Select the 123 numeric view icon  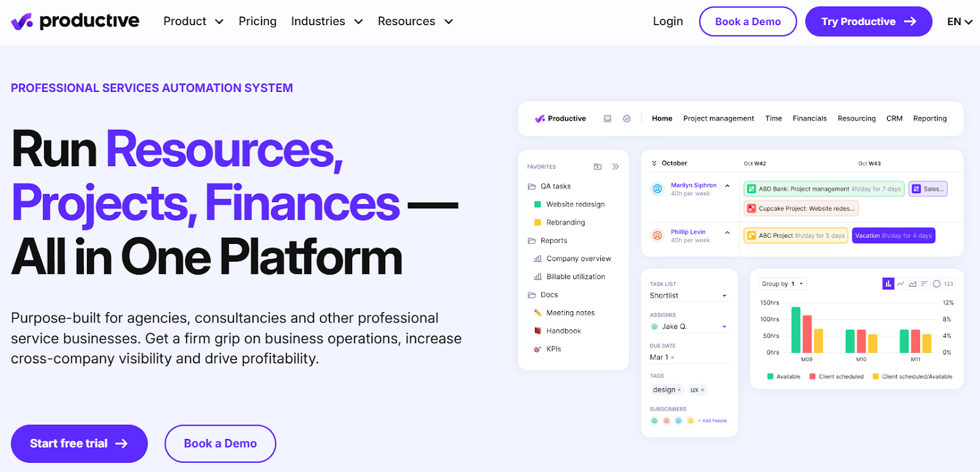click(x=949, y=284)
